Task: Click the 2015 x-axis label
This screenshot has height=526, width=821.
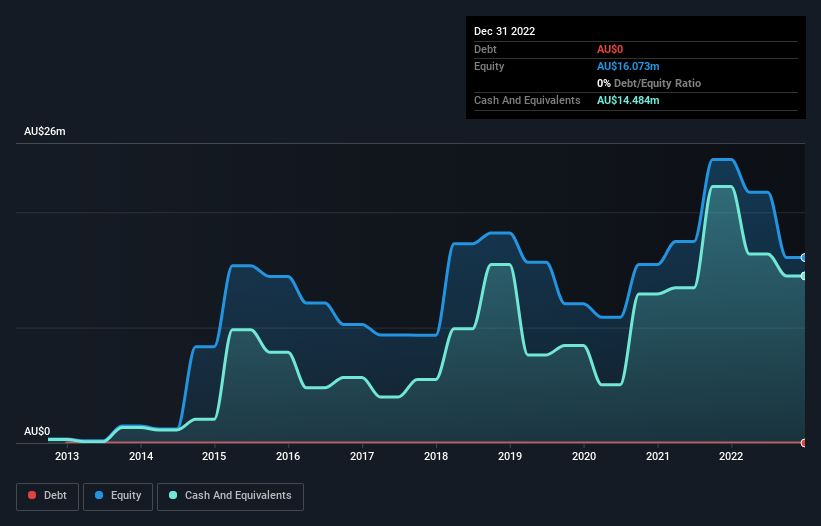Action: pos(214,456)
